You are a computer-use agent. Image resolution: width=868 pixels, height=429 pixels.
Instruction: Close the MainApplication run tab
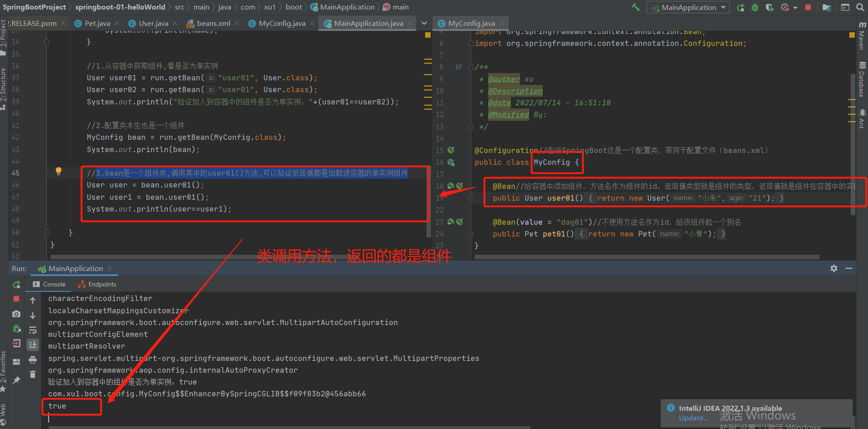[x=109, y=269]
